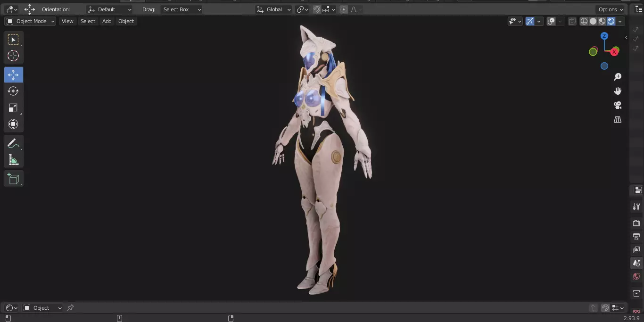Open the Select menu
The image size is (644, 322).
click(88, 21)
